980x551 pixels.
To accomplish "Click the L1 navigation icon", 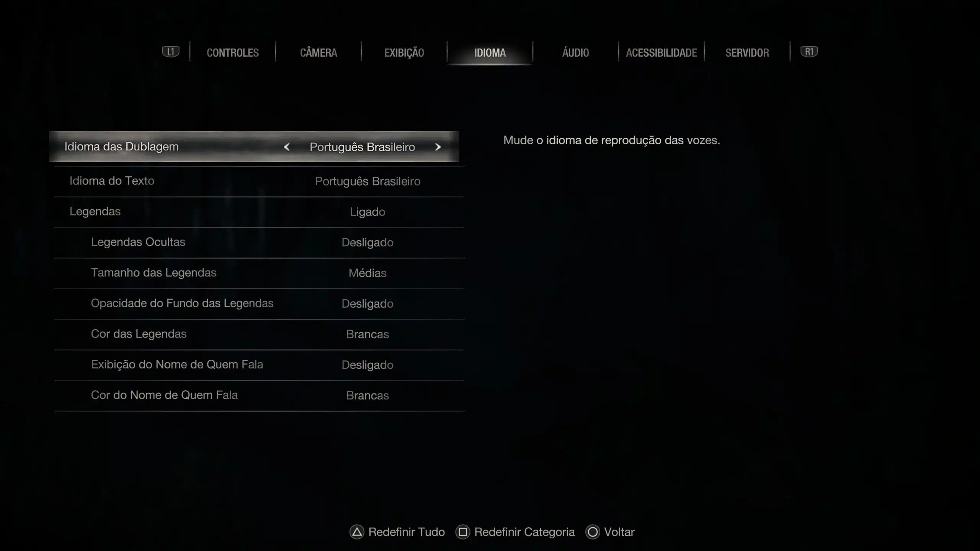I will [170, 52].
